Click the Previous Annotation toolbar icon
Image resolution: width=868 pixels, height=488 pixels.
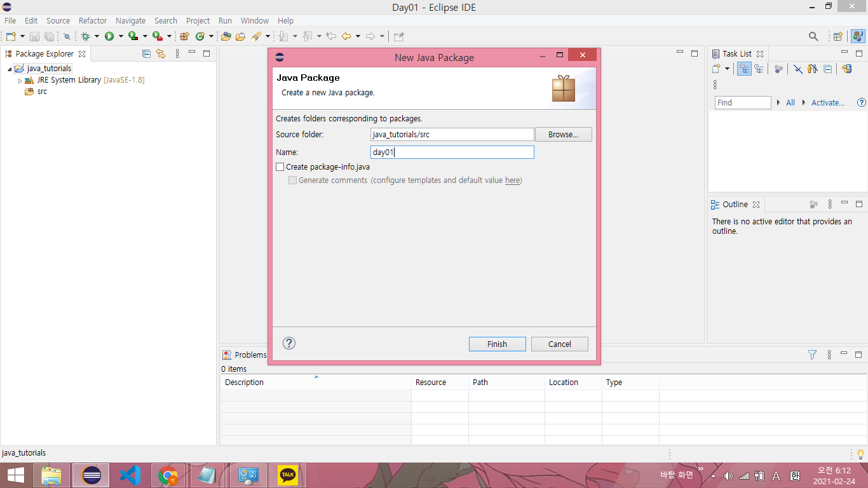pos(306,36)
